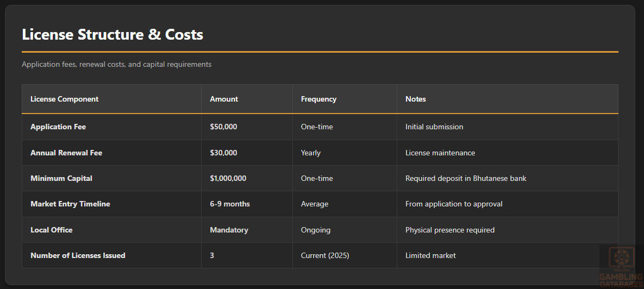Select the Minimum Capital row label
The image size is (644, 289).
61,178
